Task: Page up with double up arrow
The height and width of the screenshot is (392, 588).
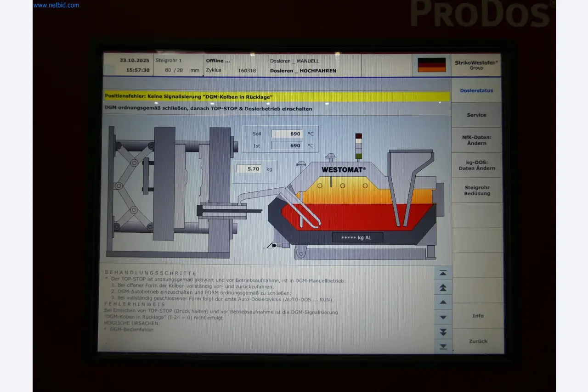Action: point(443,288)
